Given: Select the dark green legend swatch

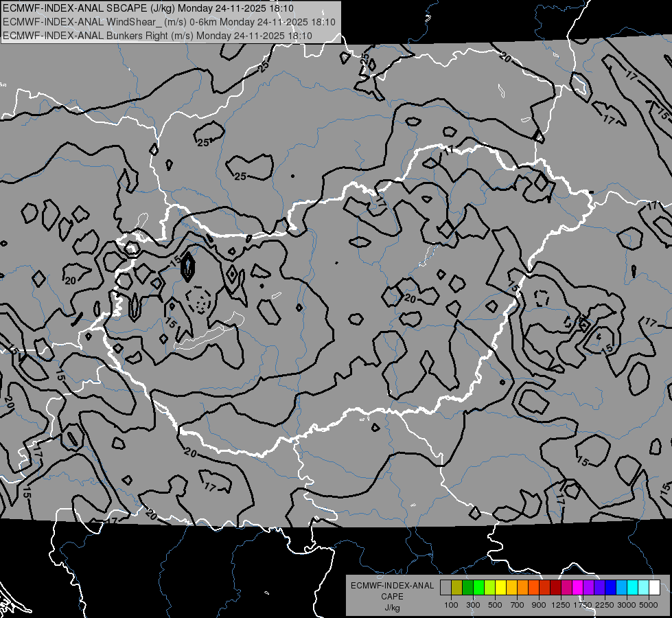Looking at the screenshot, I should pyautogui.click(x=467, y=588).
